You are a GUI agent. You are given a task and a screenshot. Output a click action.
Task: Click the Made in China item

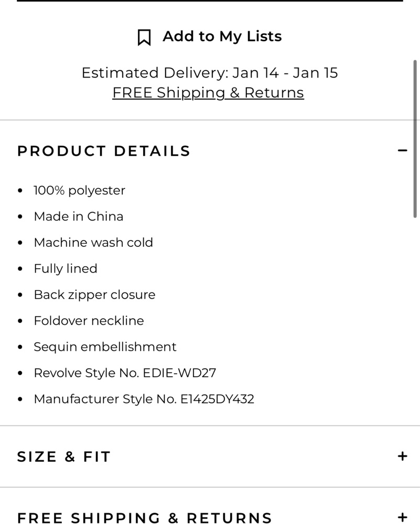coord(79,216)
